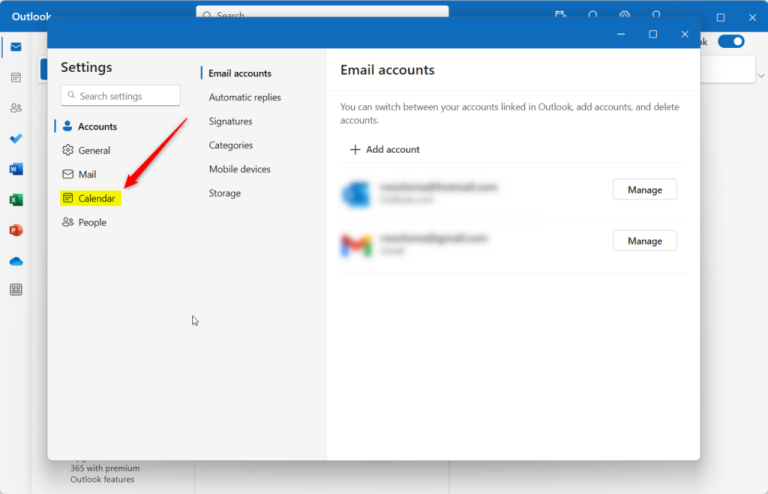Open Mail from the left app bar
Image resolution: width=768 pixels, height=494 pixels.
click(x=16, y=47)
